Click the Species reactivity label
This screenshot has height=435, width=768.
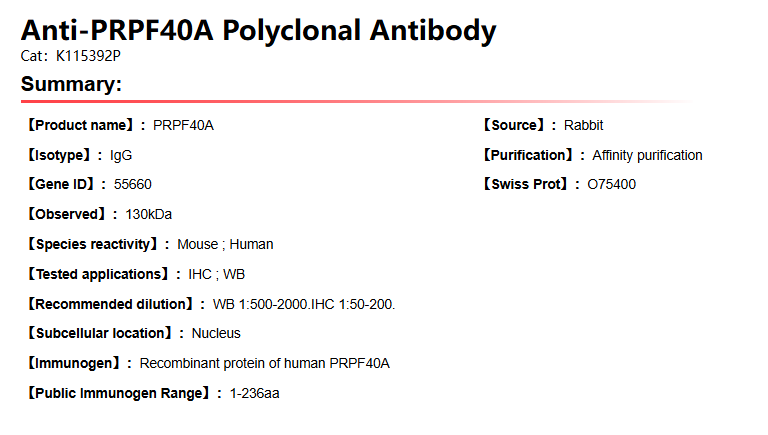96,244
